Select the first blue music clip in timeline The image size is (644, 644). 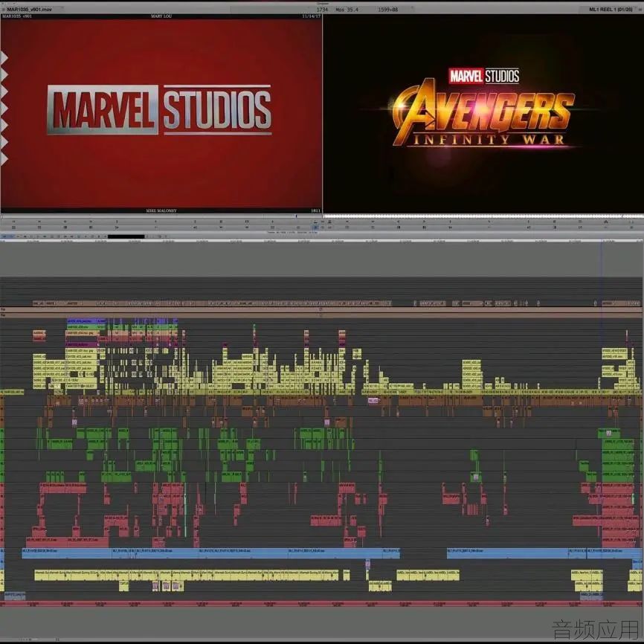pyautogui.click(x=67, y=553)
